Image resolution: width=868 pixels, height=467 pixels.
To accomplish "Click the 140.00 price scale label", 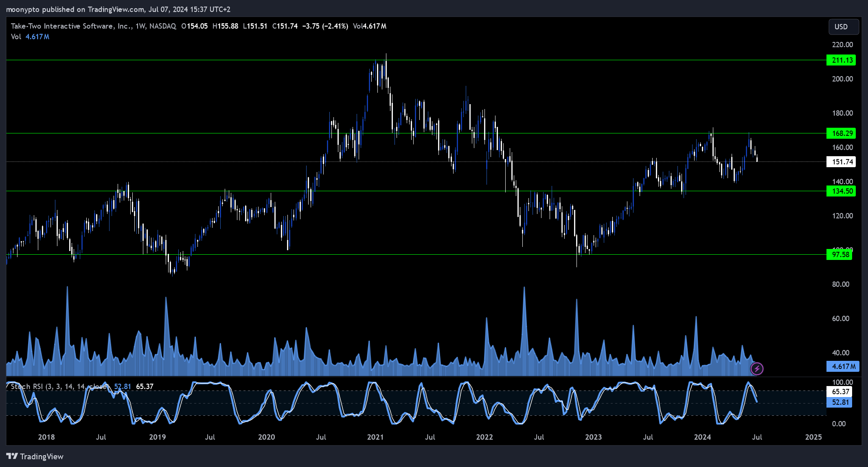I will click(x=842, y=182).
